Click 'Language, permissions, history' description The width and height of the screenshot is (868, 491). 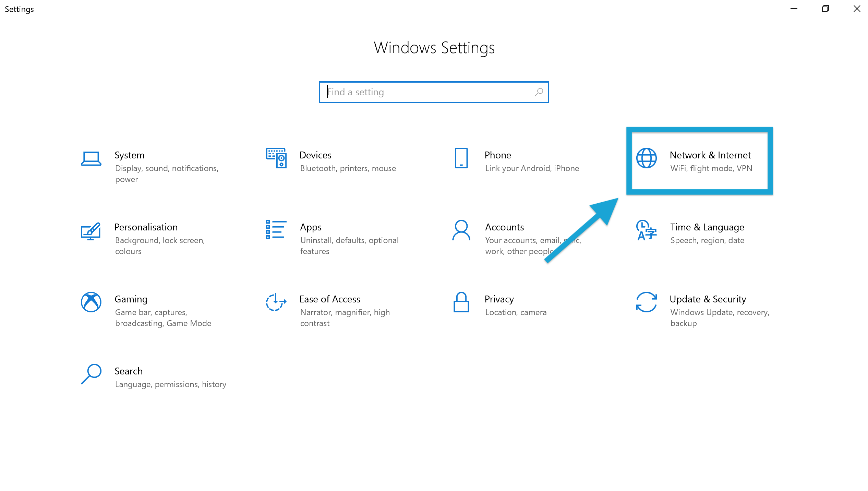point(171,384)
